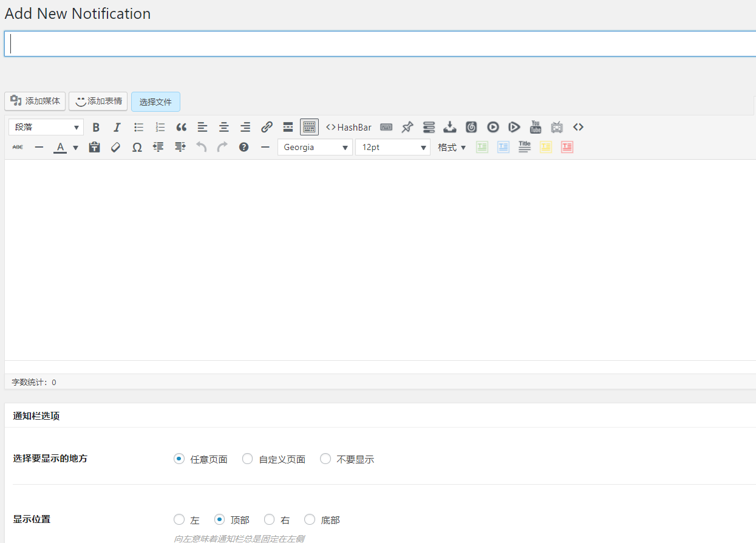The image size is (756, 543).
Task: Click the 显示位置 label
Action: [x=32, y=519]
